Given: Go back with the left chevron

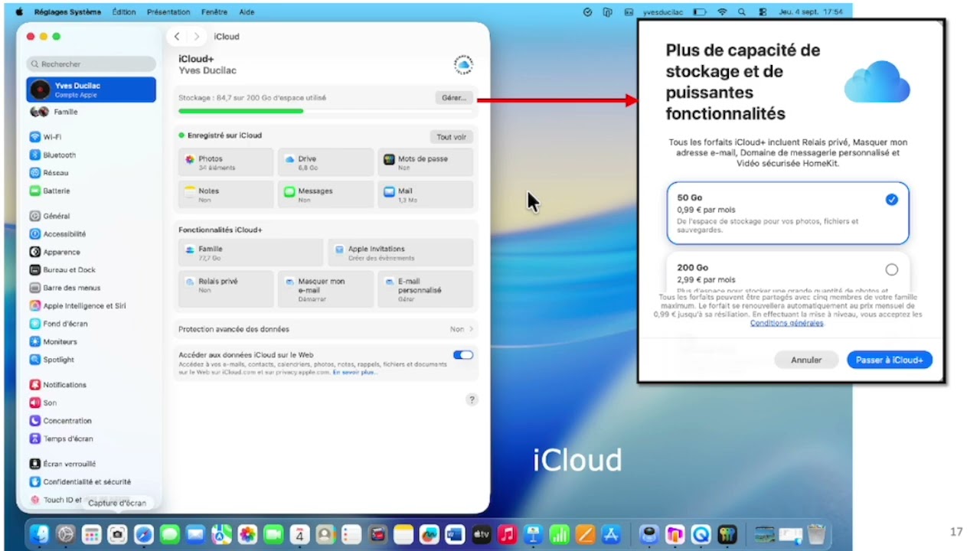Looking at the screenshot, I should coord(177,37).
